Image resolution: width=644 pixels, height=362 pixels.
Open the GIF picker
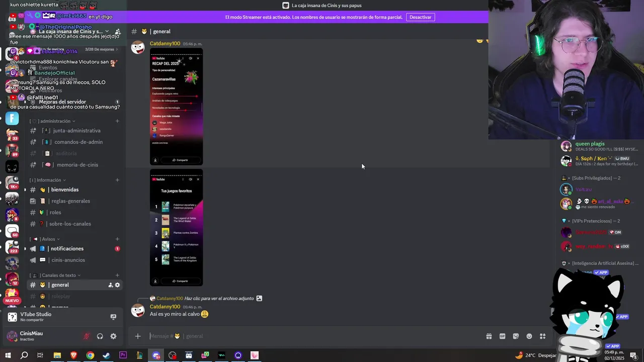tap(502, 336)
